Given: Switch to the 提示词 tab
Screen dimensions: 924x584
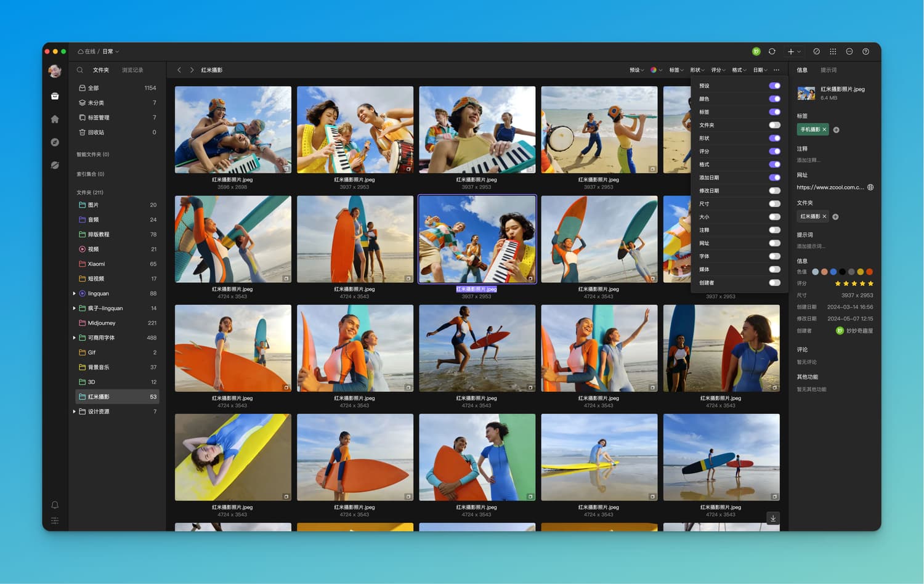Looking at the screenshot, I should click(x=829, y=70).
